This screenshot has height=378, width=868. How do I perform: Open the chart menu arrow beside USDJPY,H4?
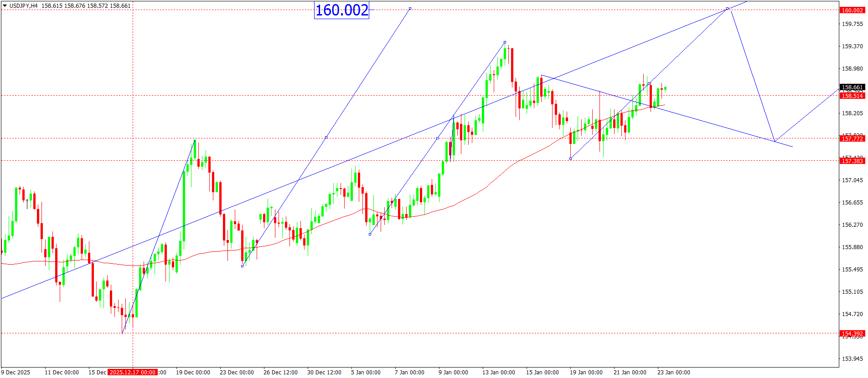pos(5,6)
